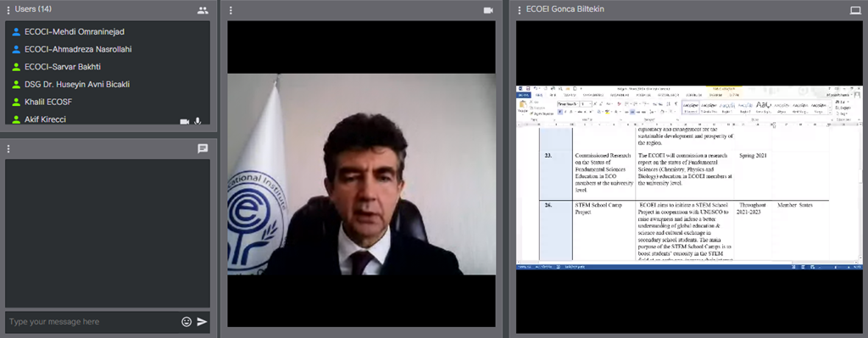The height and width of the screenshot is (338, 868).
Task: Open the ECOEI Gonca Biltekin panel options menu
Action: 520,10
